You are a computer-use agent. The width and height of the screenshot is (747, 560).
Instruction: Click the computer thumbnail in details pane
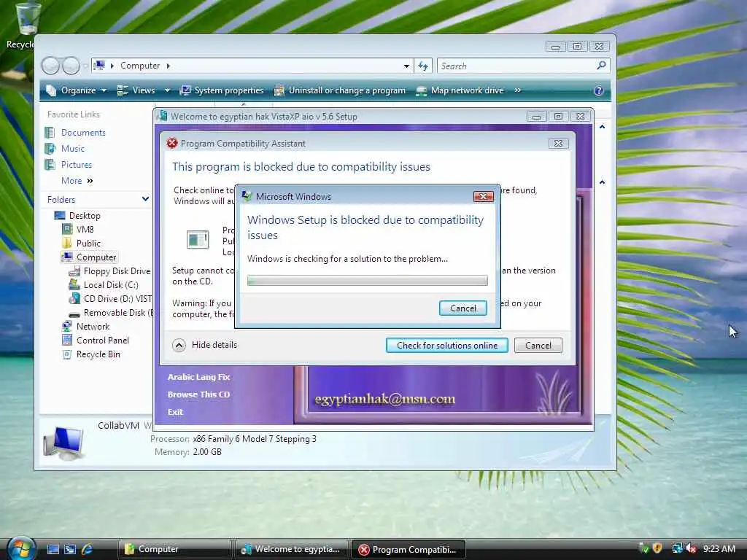pos(63,444)
